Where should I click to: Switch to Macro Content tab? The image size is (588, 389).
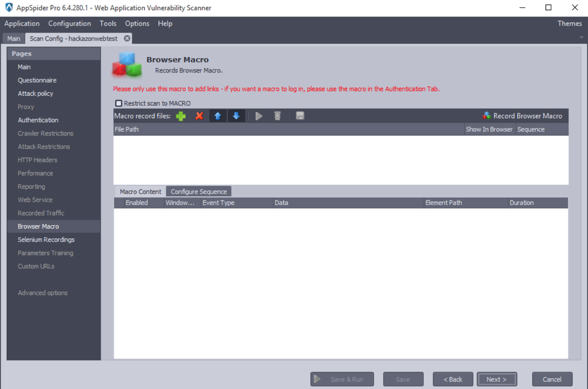140,192
